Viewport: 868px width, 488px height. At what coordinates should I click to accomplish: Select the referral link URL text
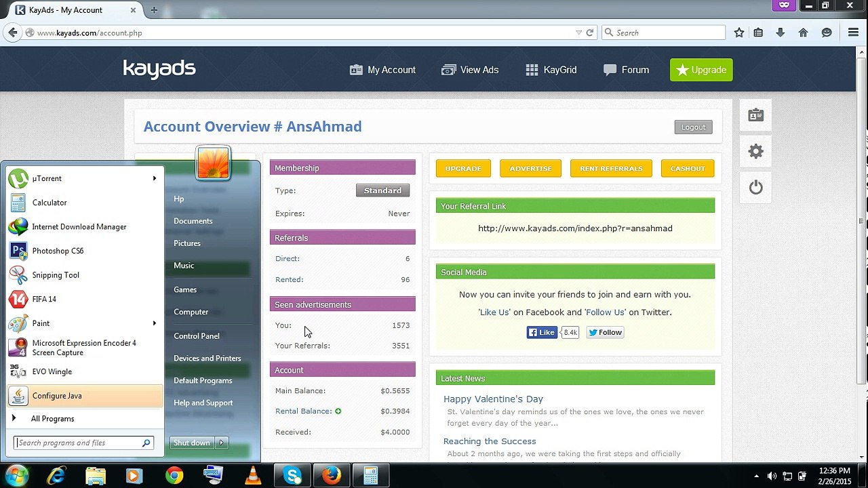575,228
